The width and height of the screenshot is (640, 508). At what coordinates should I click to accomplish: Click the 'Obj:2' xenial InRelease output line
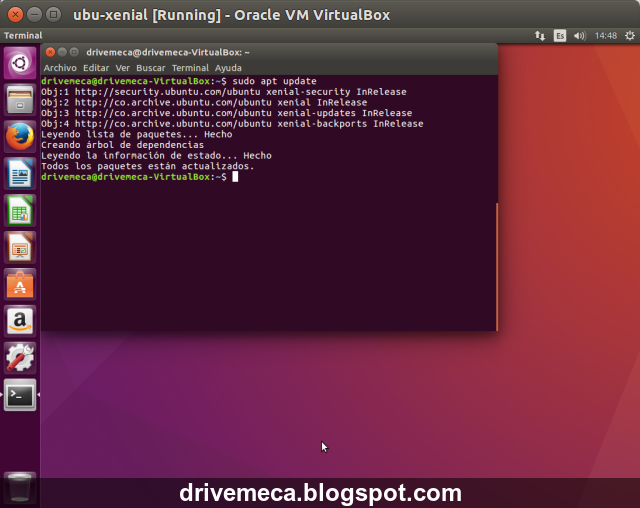pyautogui.click(x=204, y=102)
